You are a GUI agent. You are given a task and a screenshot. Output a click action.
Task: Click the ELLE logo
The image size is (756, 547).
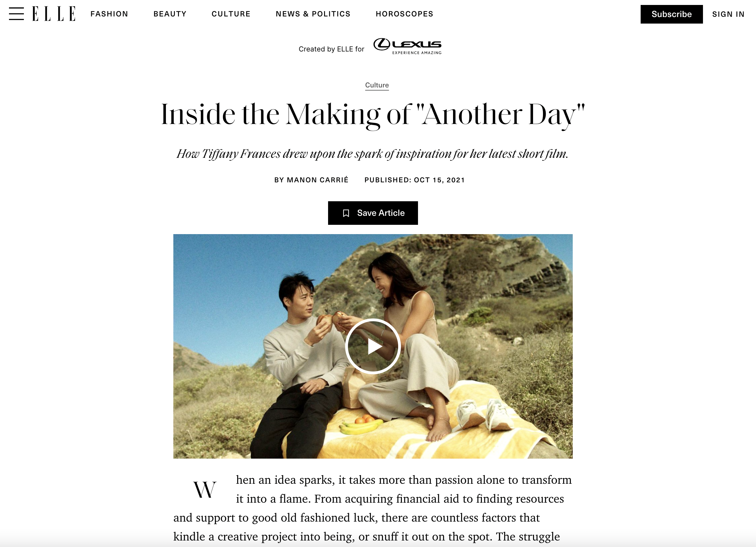click(54, 14)
